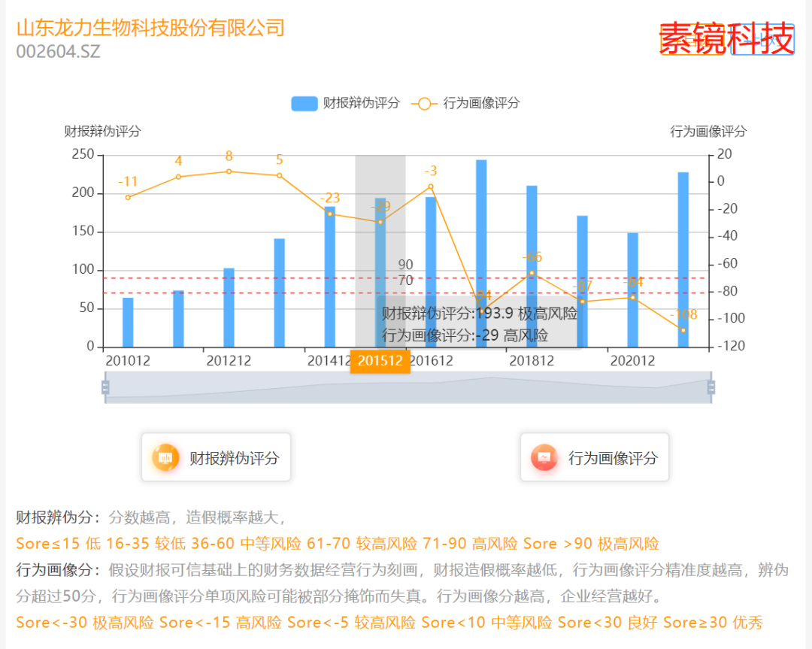812x649 pixels.
Task: Click the 202012 axis label
Action: pyautogui.click(x=633, y=360)
